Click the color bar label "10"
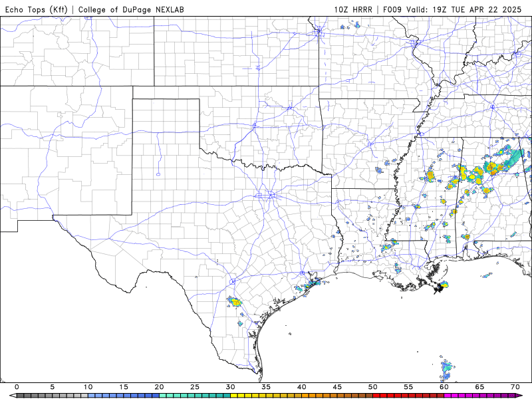 88,387
